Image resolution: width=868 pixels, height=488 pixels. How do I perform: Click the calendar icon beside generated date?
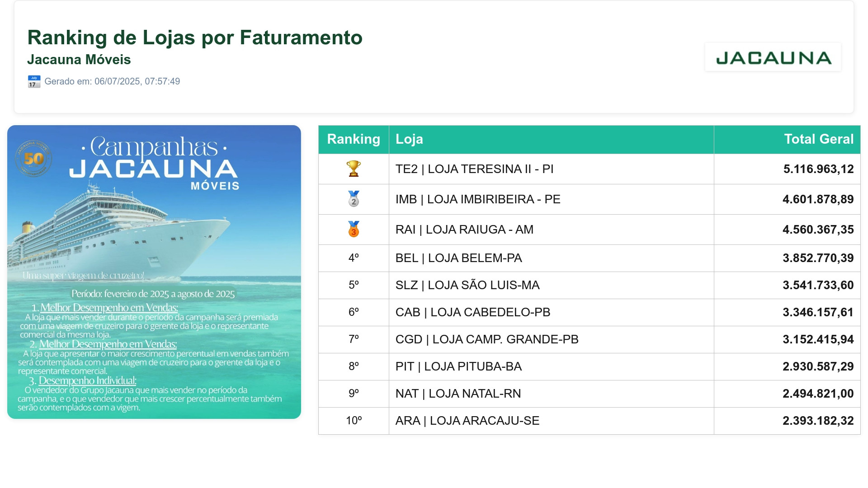point(34,81)
